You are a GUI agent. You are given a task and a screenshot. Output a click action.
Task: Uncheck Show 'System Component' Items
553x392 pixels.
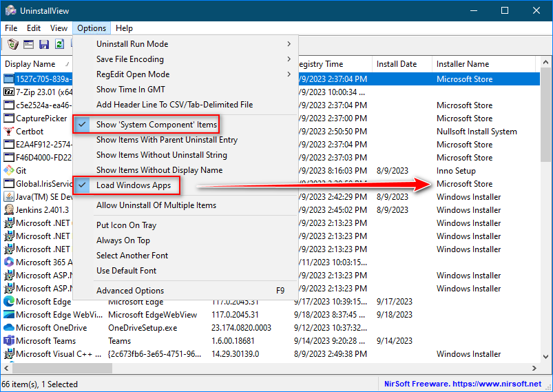185,125
